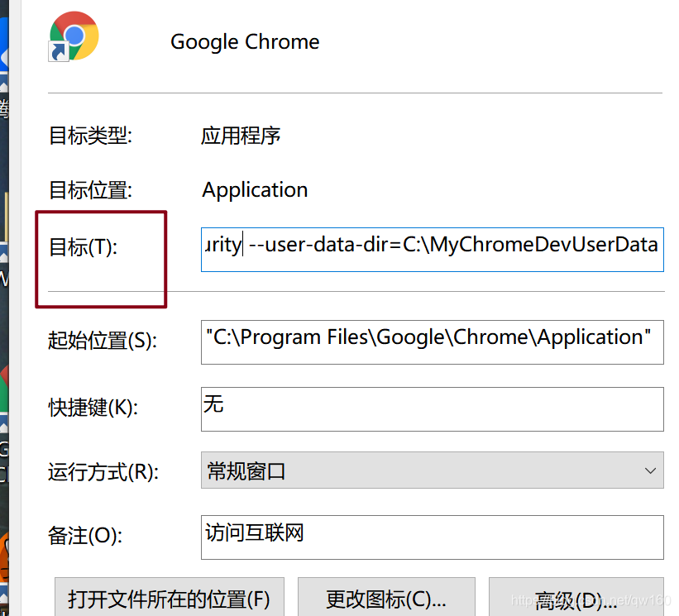Click the 目标位置 label
The image size is (679, 616).
point(90,190)
